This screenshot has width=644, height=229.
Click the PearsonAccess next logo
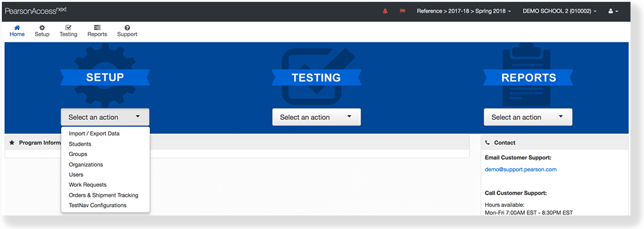click(36, 11)
